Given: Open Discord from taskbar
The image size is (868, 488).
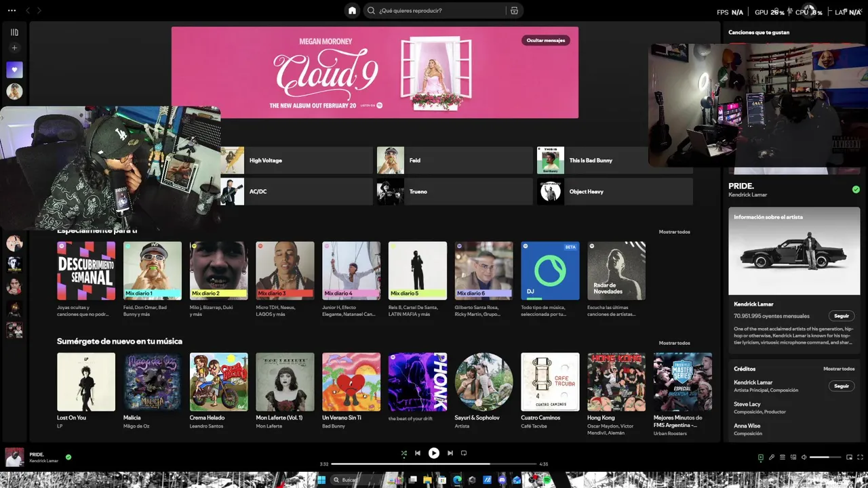Looking at the screenshot, I should 502,480.
